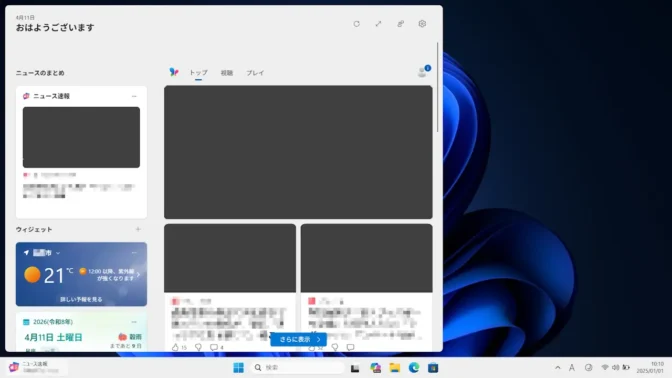Open the lower right news card image
The image size is (672, 378).
366,258
